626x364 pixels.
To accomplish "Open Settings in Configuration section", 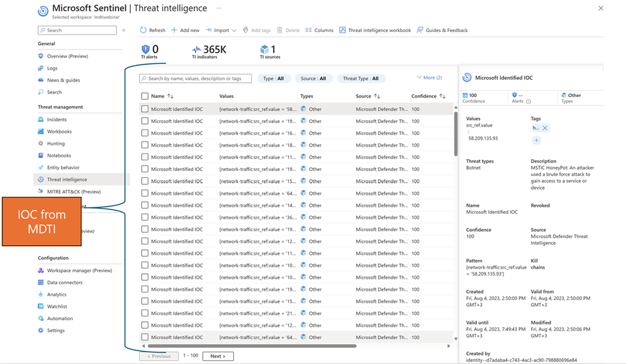I will coord(56,330).
